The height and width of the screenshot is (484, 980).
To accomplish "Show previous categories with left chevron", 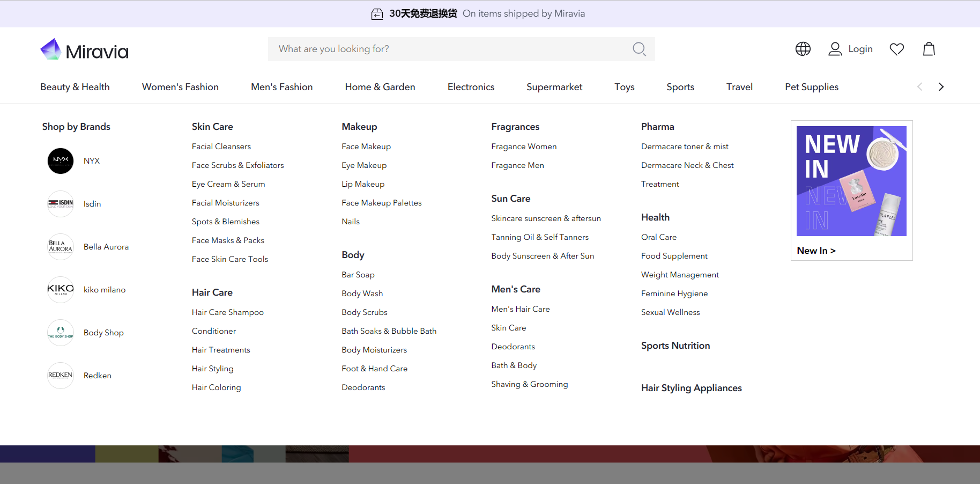I will tap(919, 87).
